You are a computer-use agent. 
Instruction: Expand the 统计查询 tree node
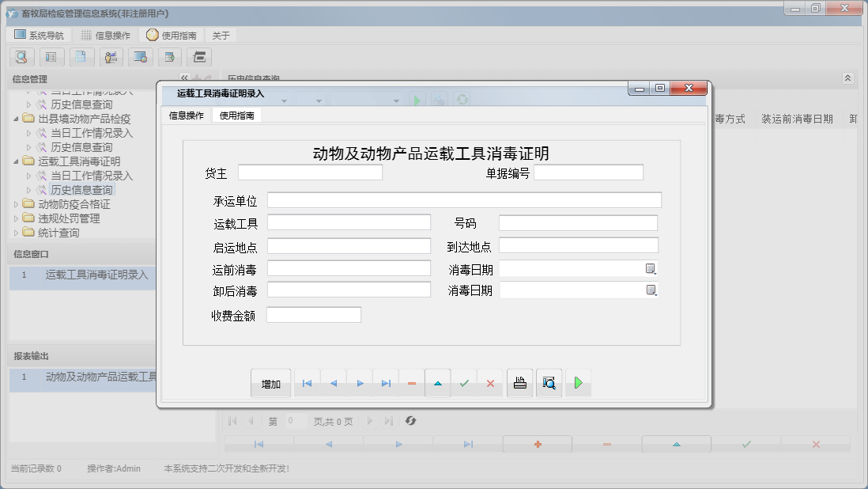coord(15,232)
